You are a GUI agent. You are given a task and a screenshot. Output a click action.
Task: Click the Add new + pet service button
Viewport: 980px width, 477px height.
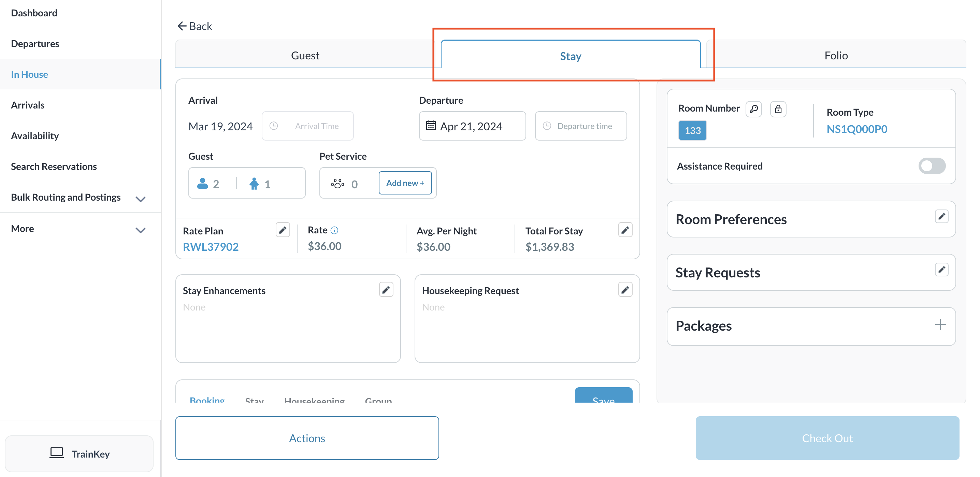click(405, 183)
